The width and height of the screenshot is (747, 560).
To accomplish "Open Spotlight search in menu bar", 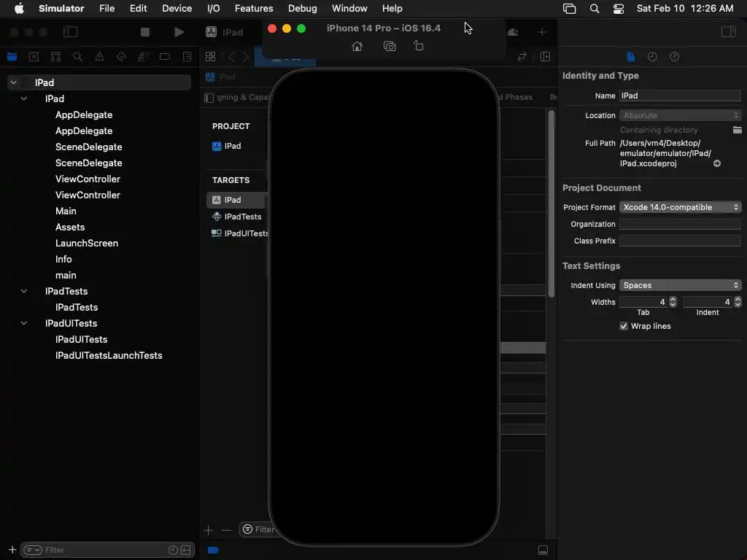I will point(594,8).
